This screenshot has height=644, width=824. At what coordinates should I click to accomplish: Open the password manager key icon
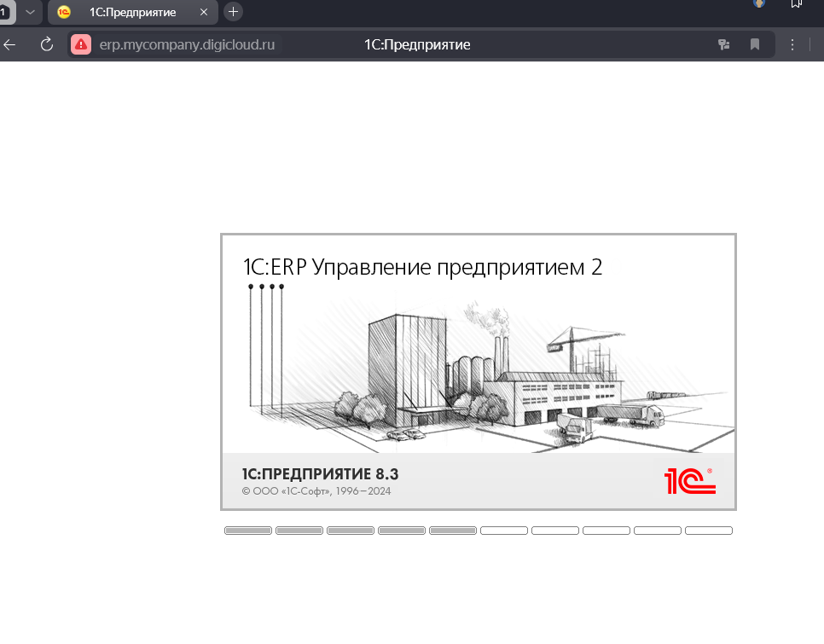(x=723, y=44)
